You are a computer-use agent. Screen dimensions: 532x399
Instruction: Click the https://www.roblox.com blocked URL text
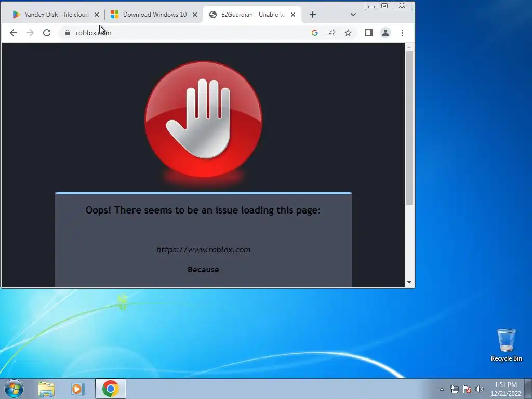coord(203,250)
